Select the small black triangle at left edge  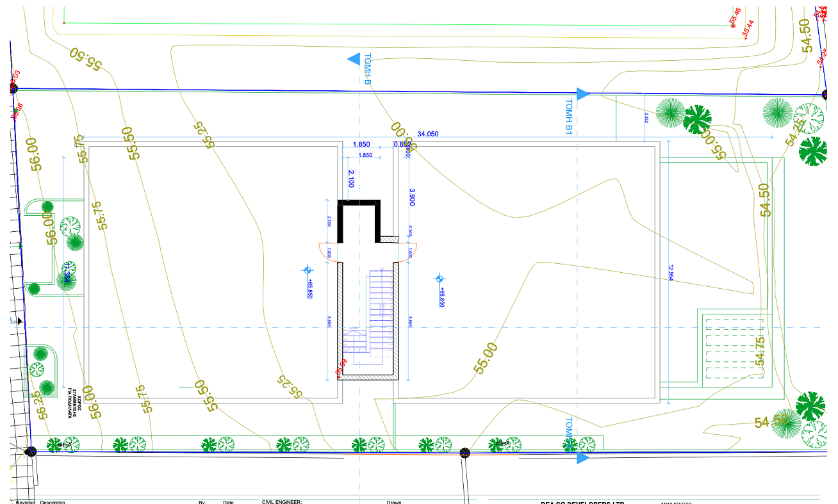click(x=20, y=321)
